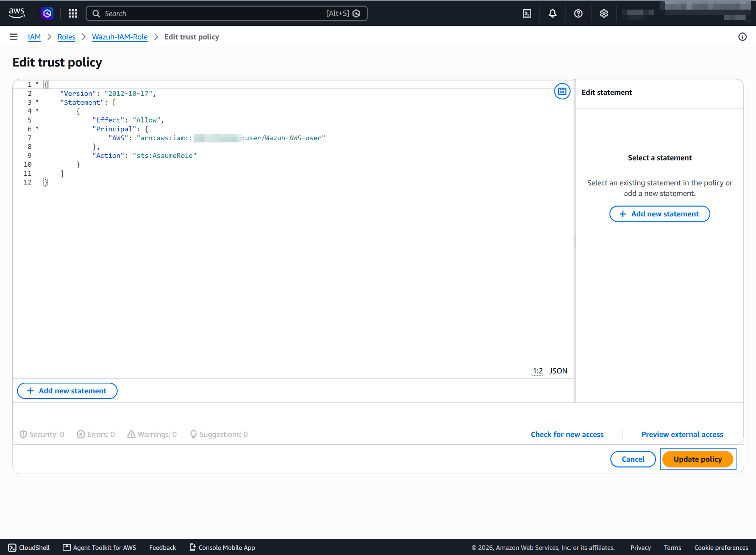The width and height of the screenshot is (756, 555).
Task: Open the Privacy link in the footer
Action: [640, 548]
